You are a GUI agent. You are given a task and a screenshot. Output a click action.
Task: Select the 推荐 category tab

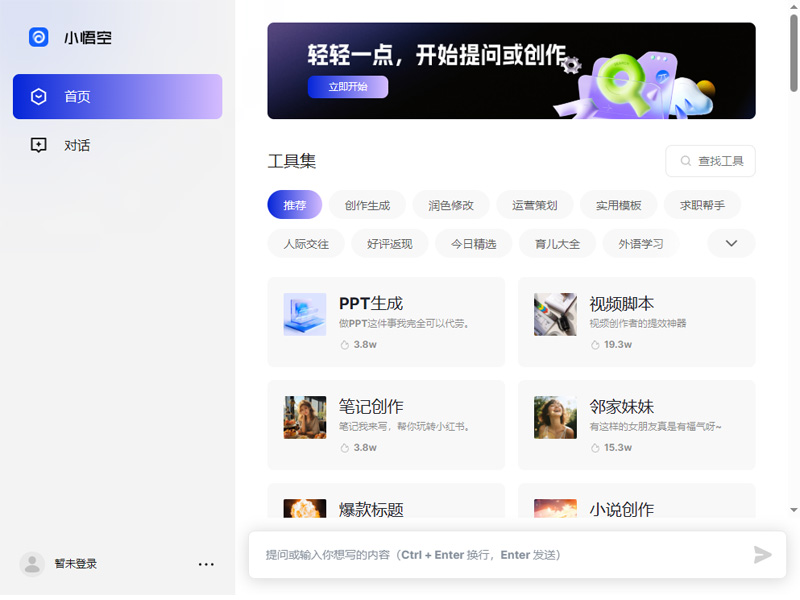(294, 205)
